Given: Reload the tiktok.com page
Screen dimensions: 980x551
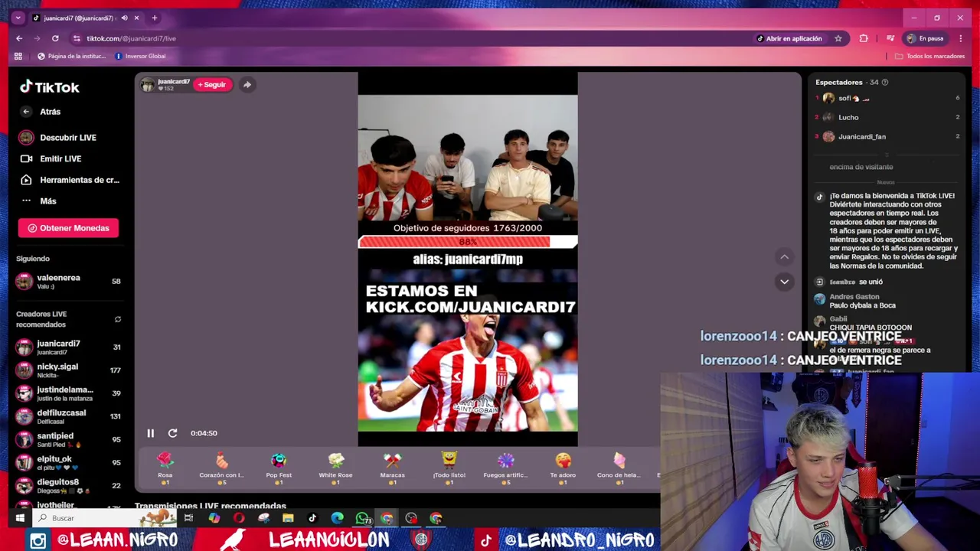Looking at the screenshot, I should pos(55,38).
